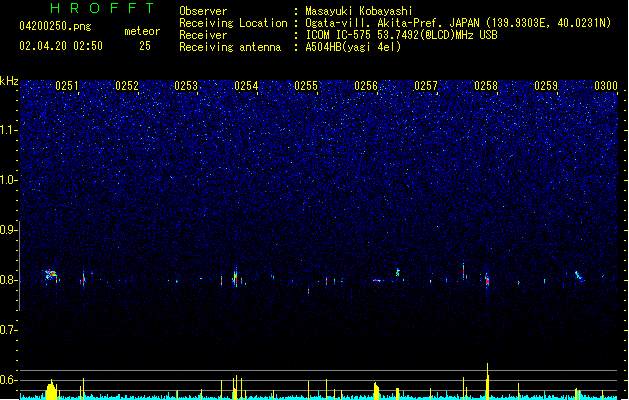Click the kHz axis unit label
The image size is (629, 400).
pos(9,81)
